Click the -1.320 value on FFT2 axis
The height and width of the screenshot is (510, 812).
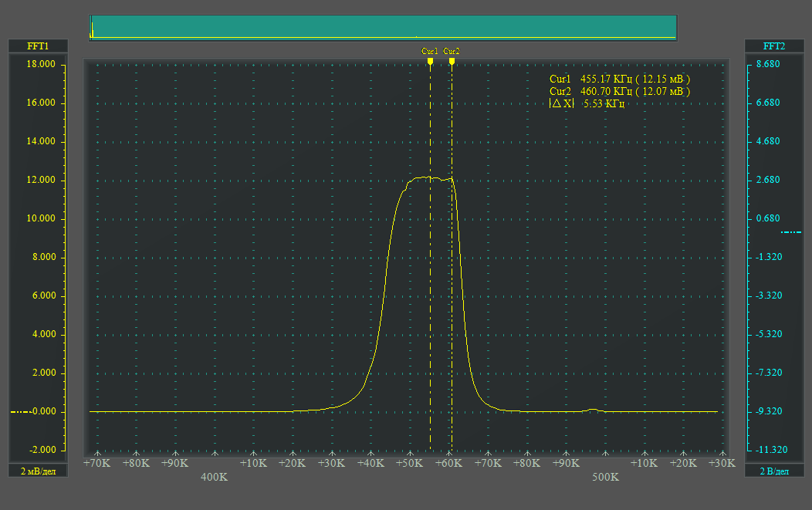click(x=769, y=257)
